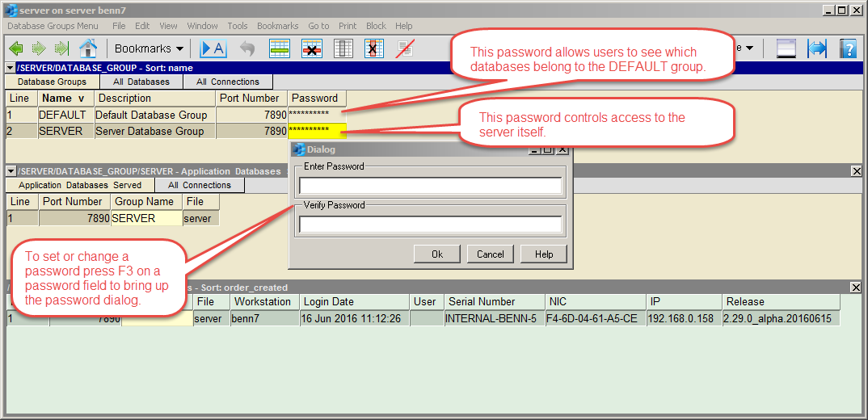868x420 pixels.
Task: Click the Verify Password field
Action: pos(430,224)
